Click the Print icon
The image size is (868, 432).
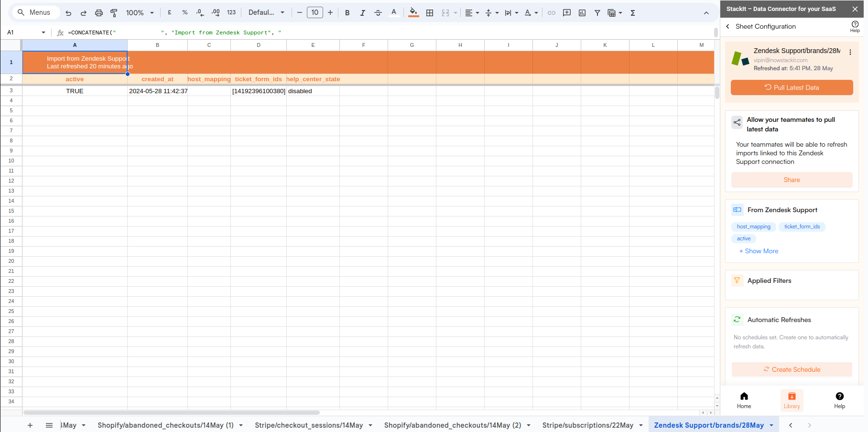click(99, 13)
